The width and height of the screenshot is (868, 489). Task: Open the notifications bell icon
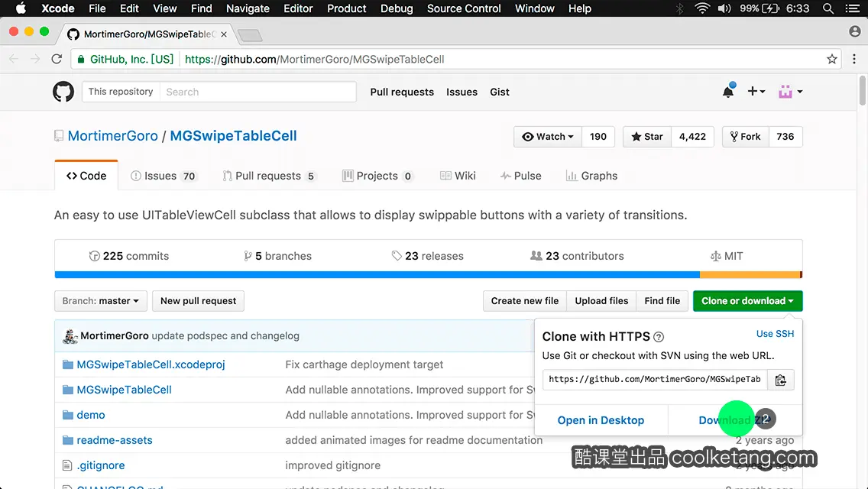728,91
